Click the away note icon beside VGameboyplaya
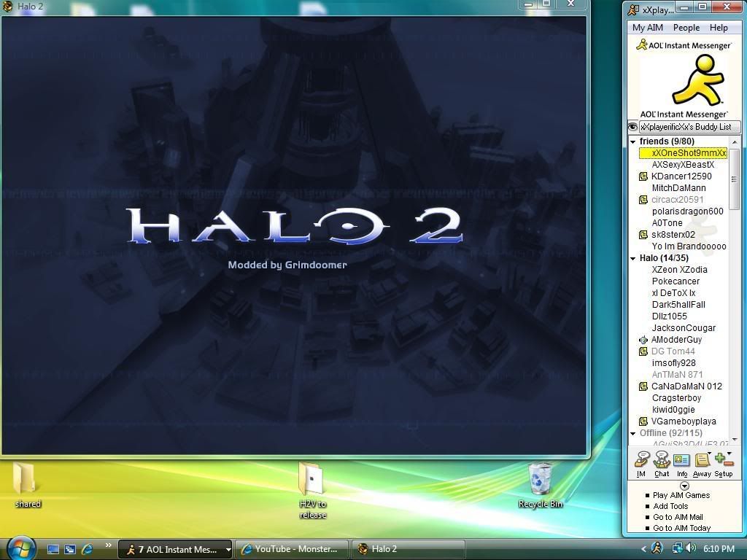The height and width of the screenshot is (560, 747). tap(643, 421)
